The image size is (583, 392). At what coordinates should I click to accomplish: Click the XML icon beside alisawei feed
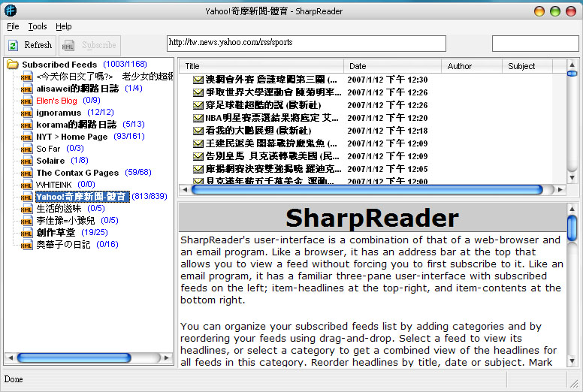coord(26,89)
